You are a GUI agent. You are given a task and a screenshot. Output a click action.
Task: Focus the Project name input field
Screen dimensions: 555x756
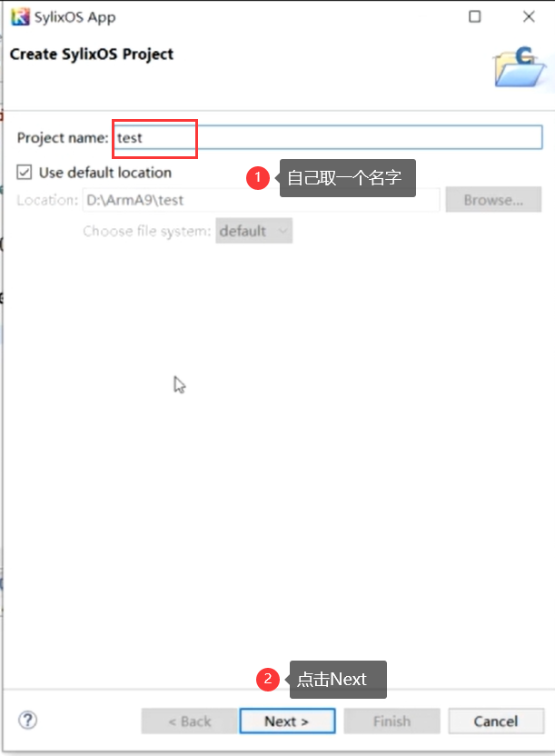(328, 137)
